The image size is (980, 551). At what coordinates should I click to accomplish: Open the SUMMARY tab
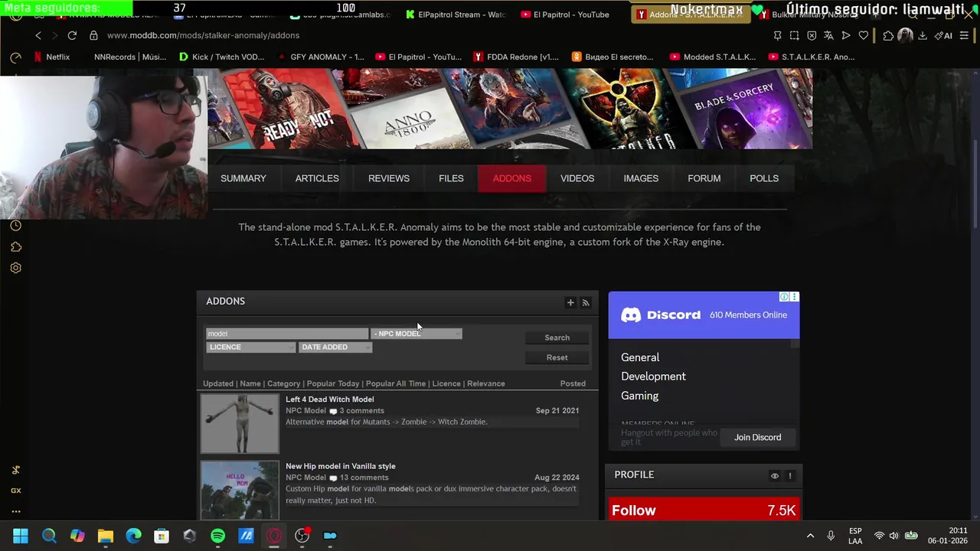243,178
